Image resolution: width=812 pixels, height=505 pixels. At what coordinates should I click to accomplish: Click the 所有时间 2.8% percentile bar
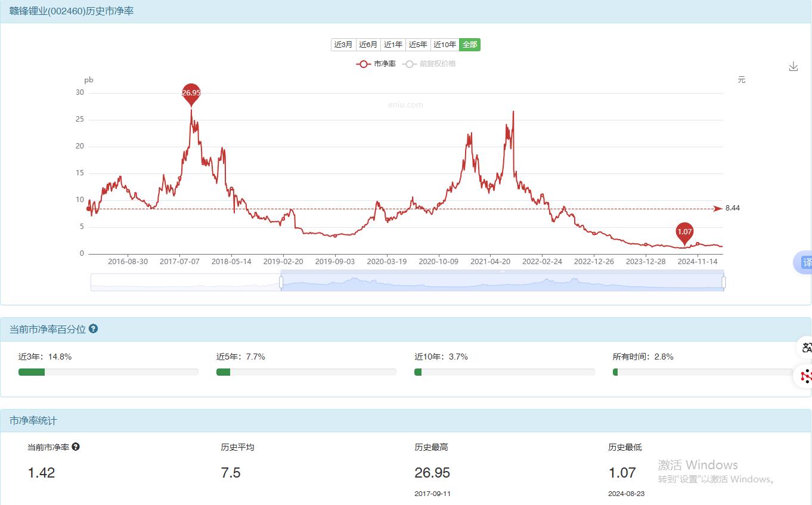tap(703, 372)
